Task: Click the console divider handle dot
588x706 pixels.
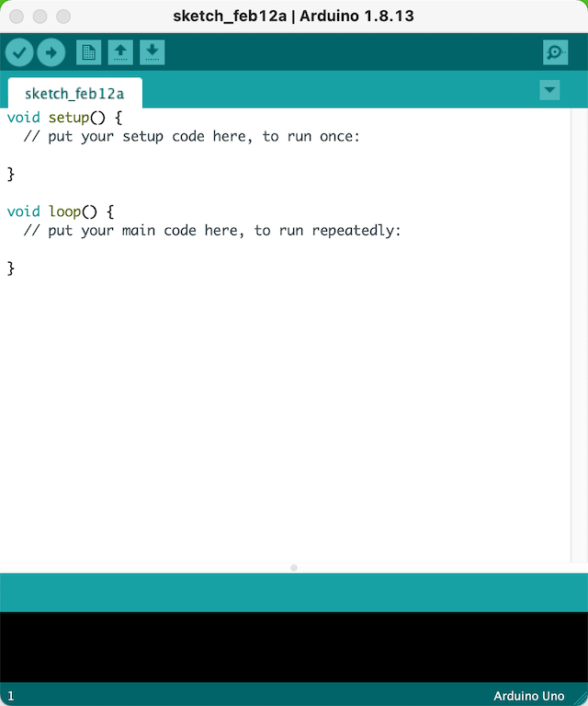Action: 294,568
